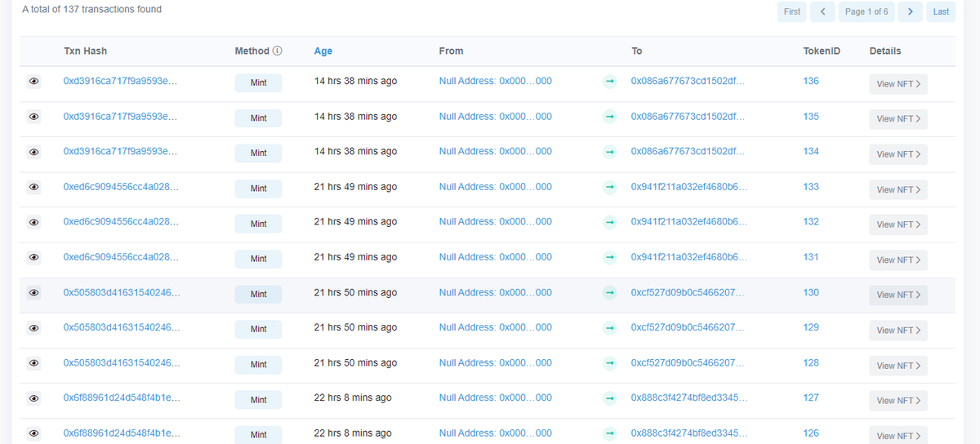The width and height of the screenshot is (980, 444).
Task: Sort by the Age column header
Action: coord(323,51)
